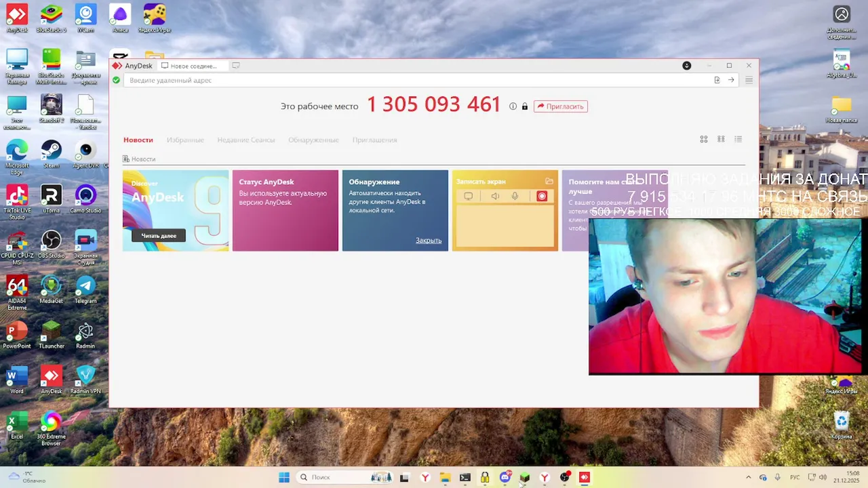Switch to list view in AnyDesk
Screen dimensions: 868x488
tap(738, 139)
